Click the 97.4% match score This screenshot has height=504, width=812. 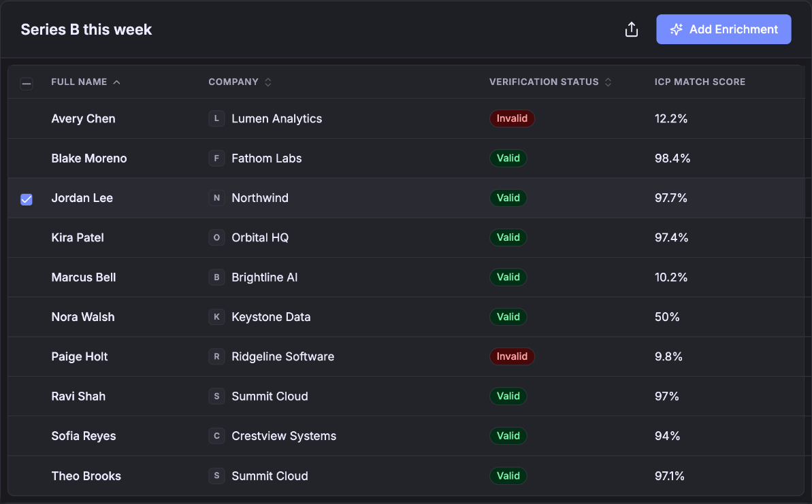coord(671,237)
